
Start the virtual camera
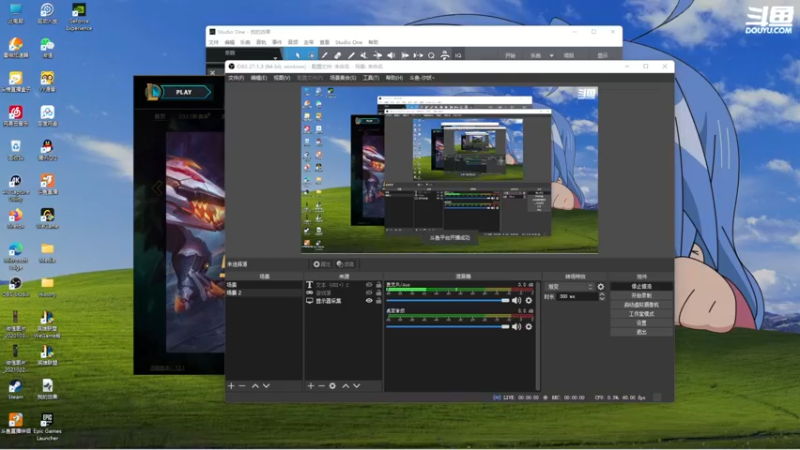641,305
